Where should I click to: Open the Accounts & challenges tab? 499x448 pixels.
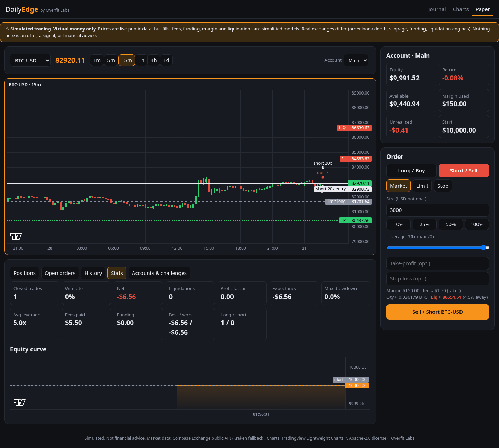pos(159,273)
